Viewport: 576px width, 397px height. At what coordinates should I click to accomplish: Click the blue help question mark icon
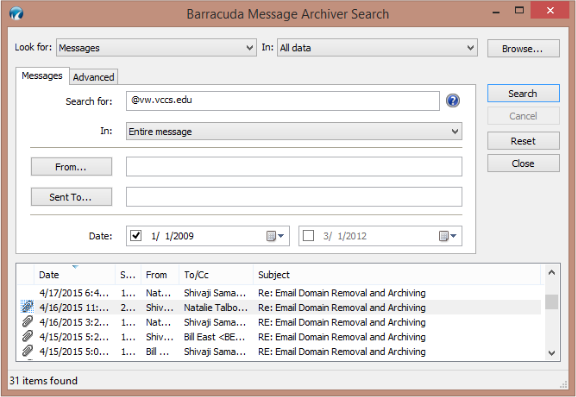point(453,101)
